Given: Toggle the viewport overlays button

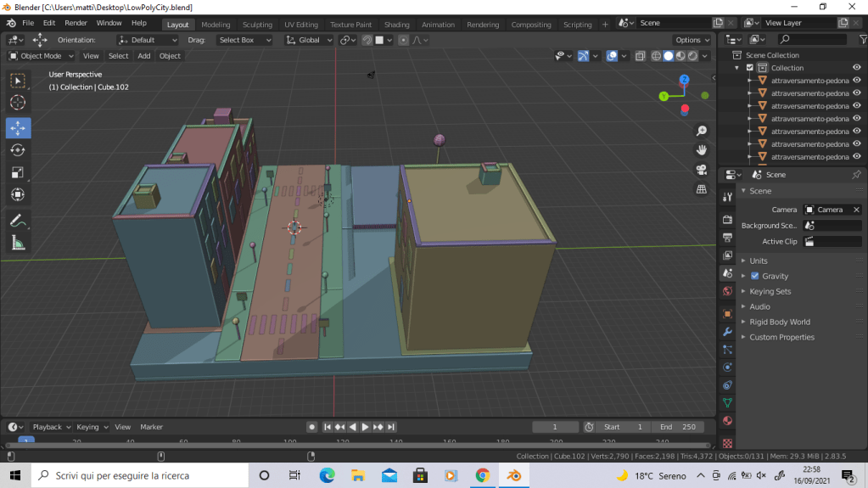Looking at the screenshot, I should (x=612, y=56).
